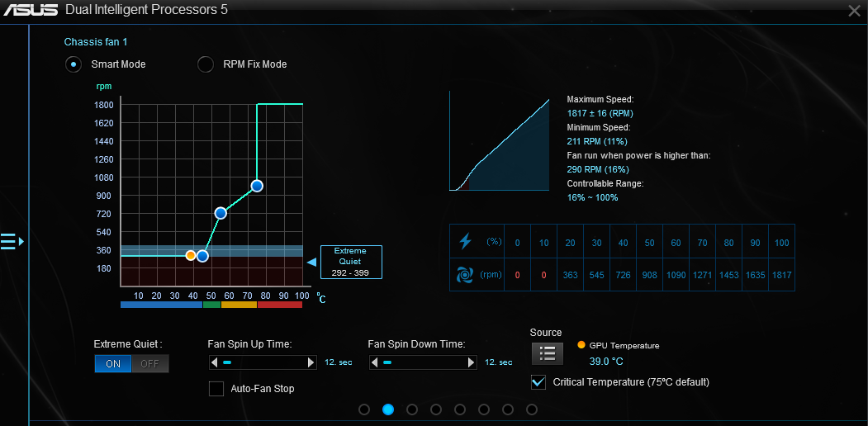This screenshot has width=868, height=426.
Task: Decrease Fan Spin Down Time left arrow
Action: (373, 362)
